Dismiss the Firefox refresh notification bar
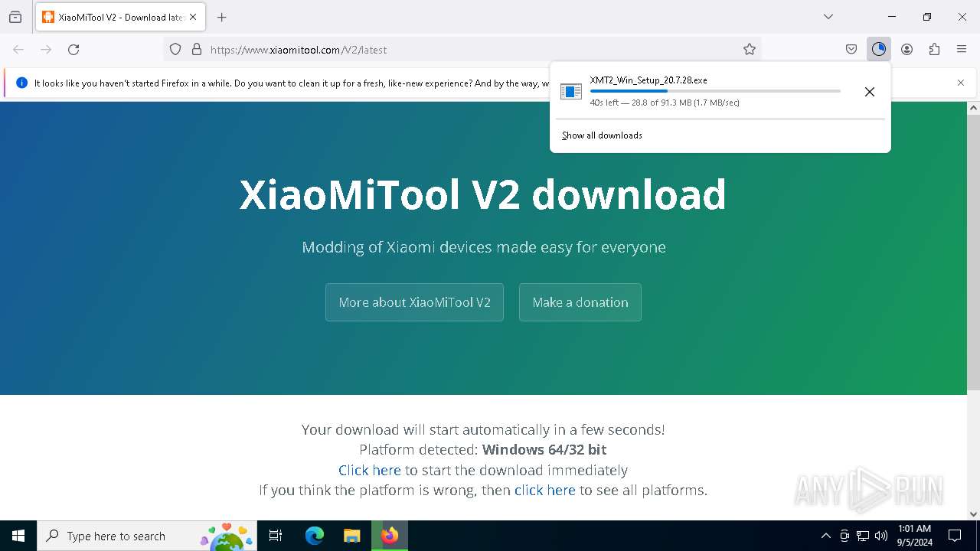The width and height of the screenshot is (980, 551). pos(961,83)
